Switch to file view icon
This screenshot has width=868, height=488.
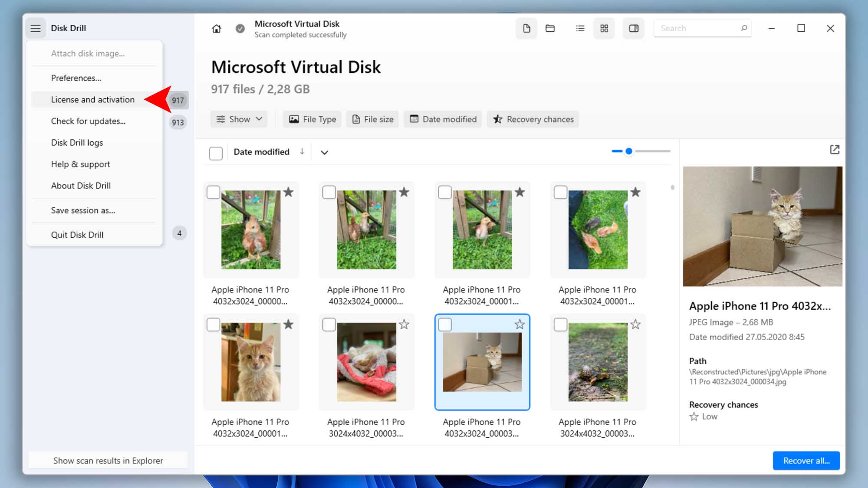[526, 29]
